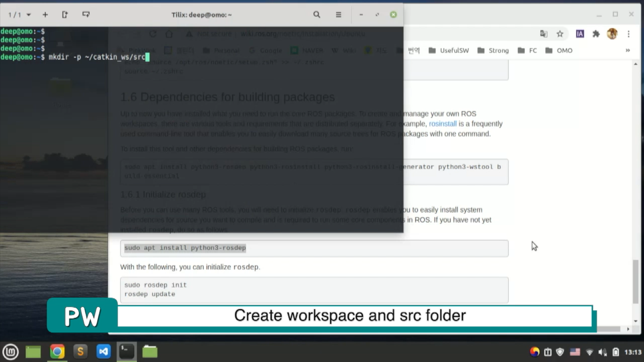Screen dimensions: 644x362
Task: Open Chrome three-dot menu
Action: [x=628, y=34]
